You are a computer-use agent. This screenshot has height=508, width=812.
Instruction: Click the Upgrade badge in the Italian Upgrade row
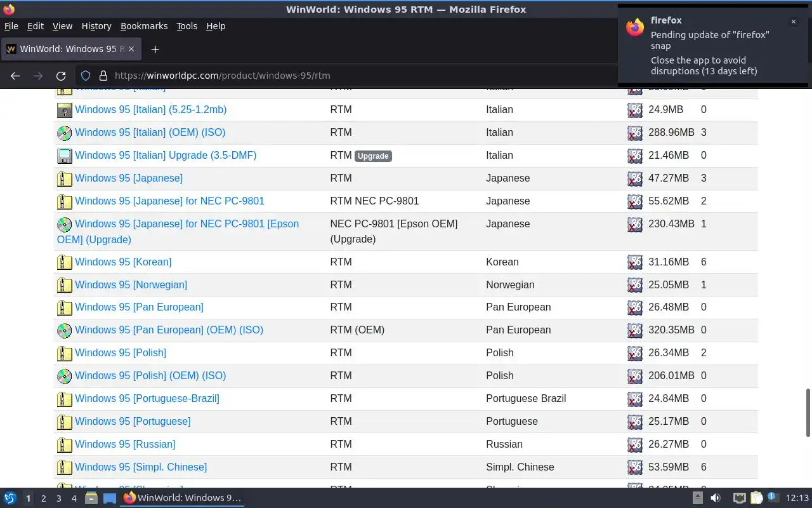(x=373, y=156)
